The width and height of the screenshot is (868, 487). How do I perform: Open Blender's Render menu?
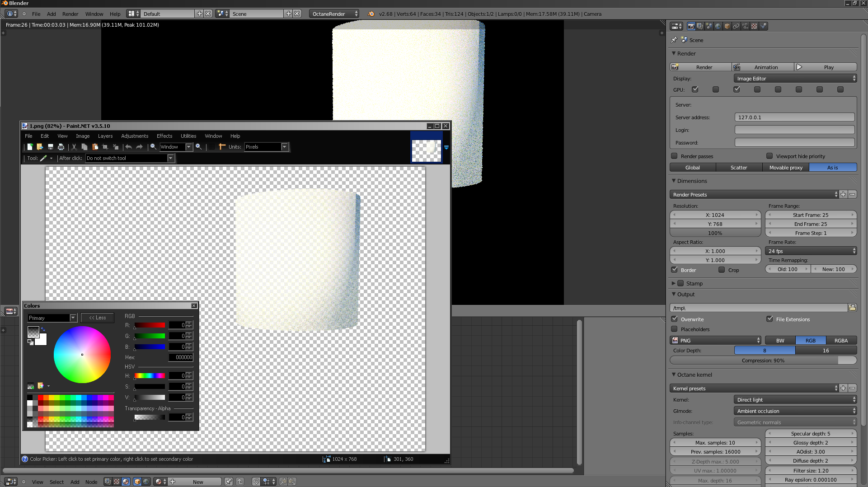click(70, 14)
